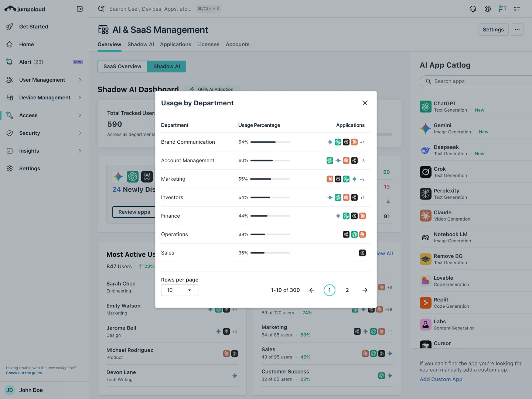Click the Search apps input field
The image size is (532, 399).
[477, 81]
